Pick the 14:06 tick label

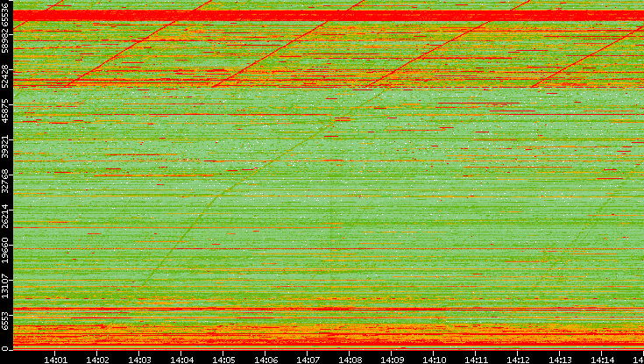(x=265, y=360)
